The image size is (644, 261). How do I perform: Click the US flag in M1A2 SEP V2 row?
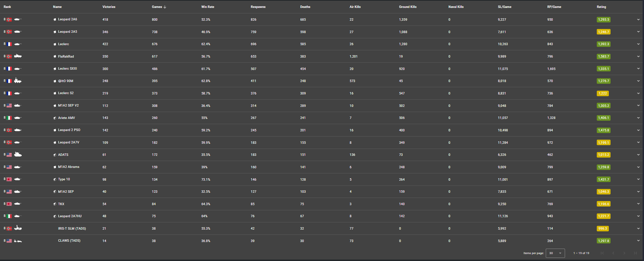click(9, 106)
